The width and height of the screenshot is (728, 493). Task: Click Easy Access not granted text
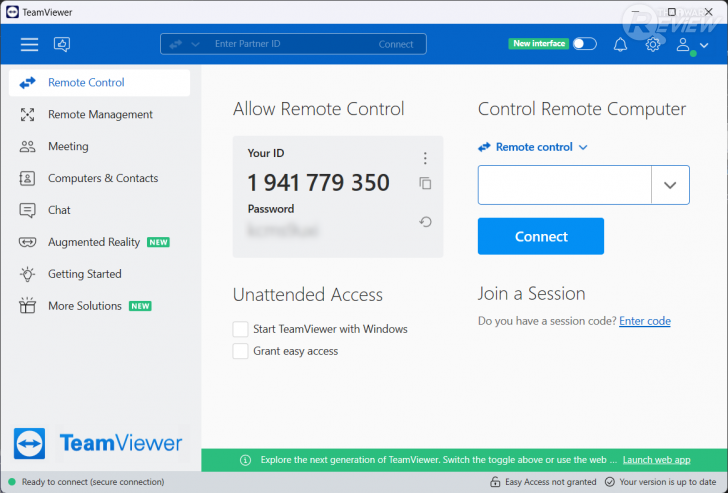coord(551,482)
